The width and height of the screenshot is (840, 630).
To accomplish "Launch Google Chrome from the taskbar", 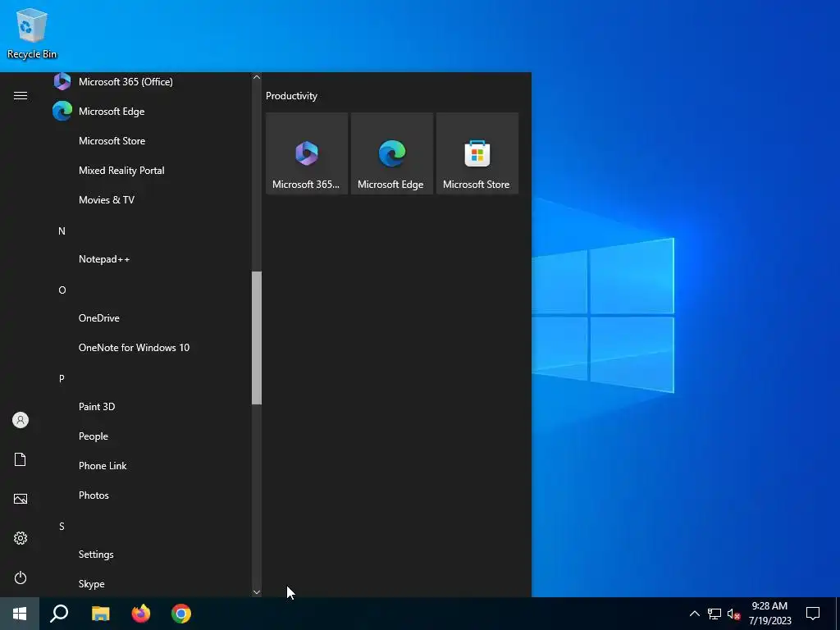I will [x=181, y=614].
